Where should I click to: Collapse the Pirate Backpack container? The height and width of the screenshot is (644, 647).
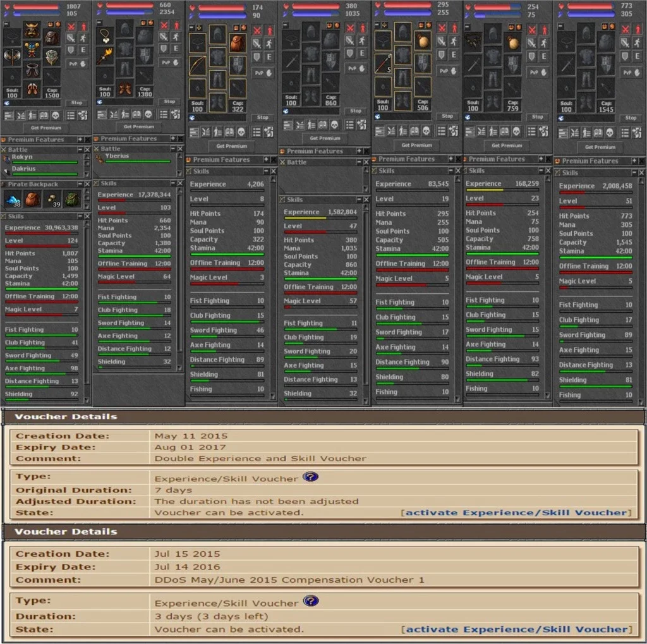[x=80, y=184]
